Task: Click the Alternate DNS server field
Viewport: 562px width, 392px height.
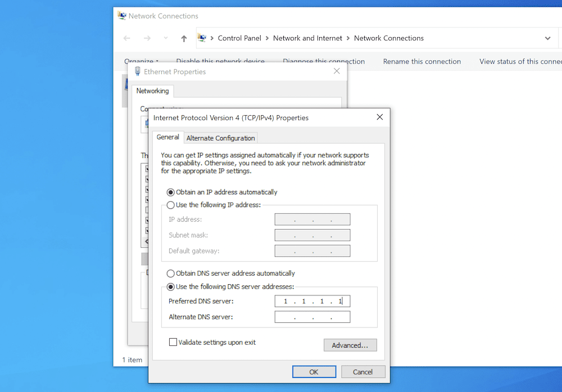Action: coord(312,317)
